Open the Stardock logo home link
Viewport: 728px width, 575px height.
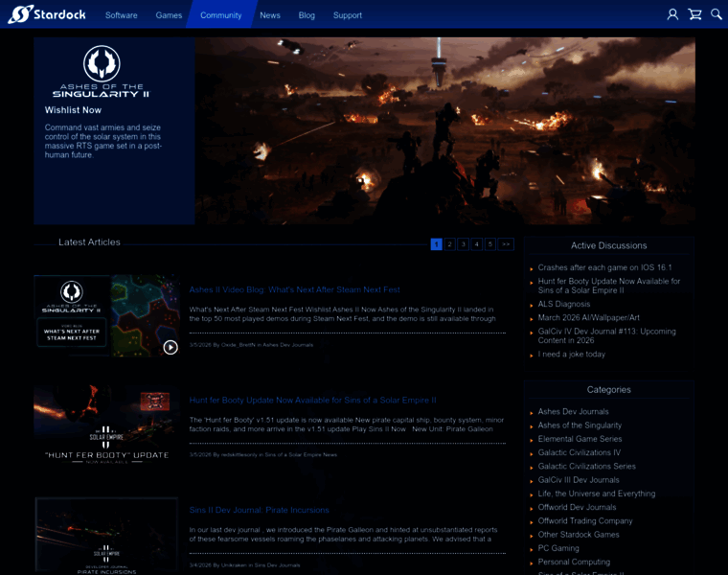tap(47, 14)
